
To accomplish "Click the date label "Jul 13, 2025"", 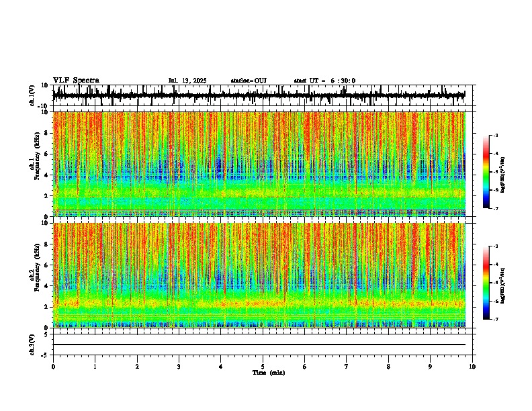I will pos(187,81).
